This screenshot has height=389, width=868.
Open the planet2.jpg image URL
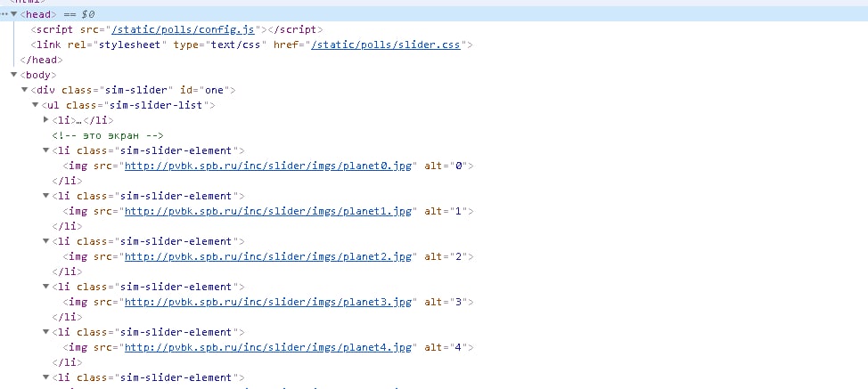tap(268, 256)
